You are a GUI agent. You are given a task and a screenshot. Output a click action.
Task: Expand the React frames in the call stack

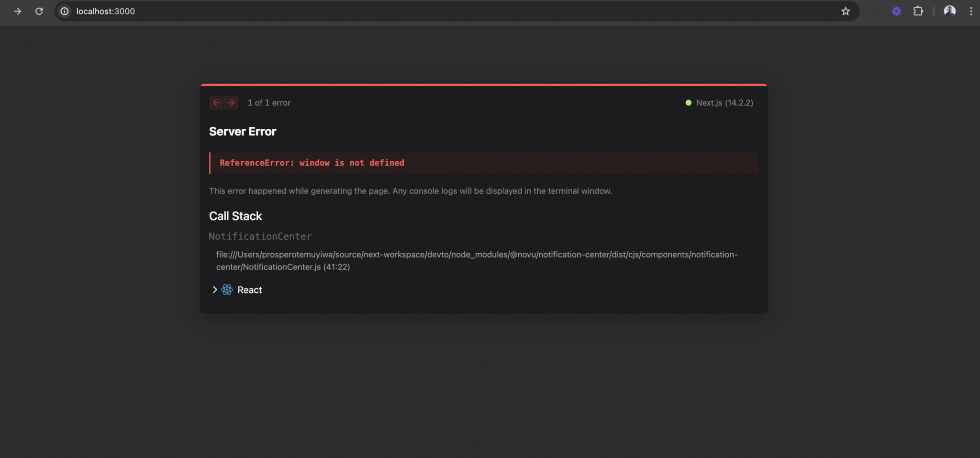[214, 290]
